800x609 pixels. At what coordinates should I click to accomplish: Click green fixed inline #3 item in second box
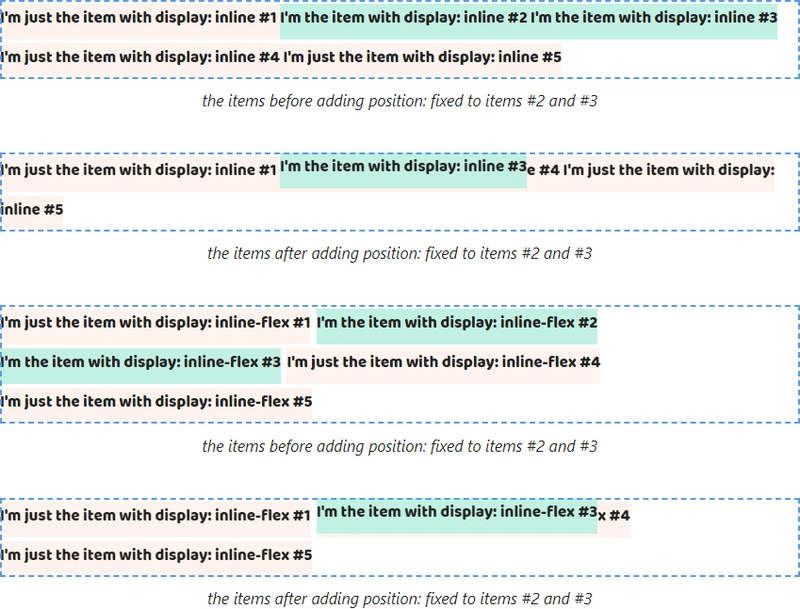coord(403,170)
